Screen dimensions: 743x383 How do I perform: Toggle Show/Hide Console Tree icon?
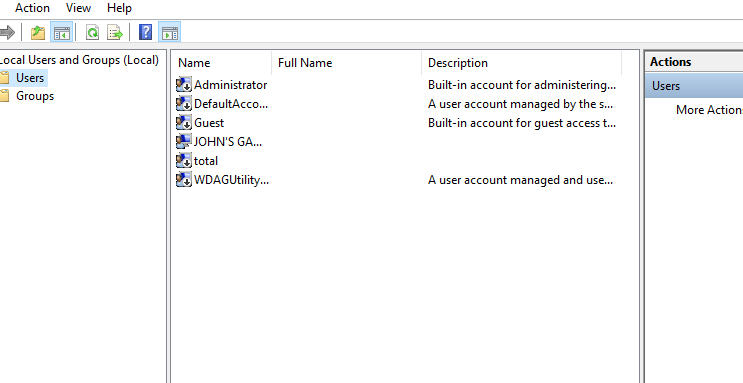(x=62, y=33)
